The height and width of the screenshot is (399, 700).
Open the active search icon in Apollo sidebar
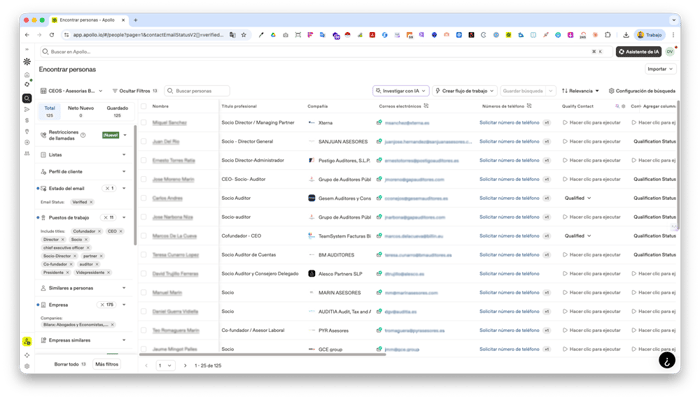pyautogui.click(x=27, y=98)
